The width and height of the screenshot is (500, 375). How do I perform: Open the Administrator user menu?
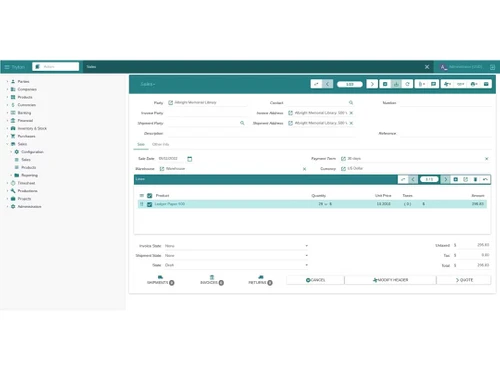coord(461,67)
